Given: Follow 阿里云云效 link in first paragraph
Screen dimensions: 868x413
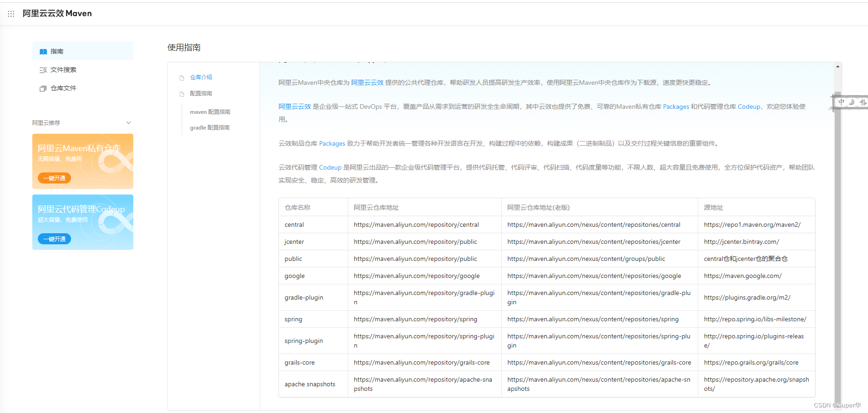Looking at the screenshot, I should click(x=367, y=83).
